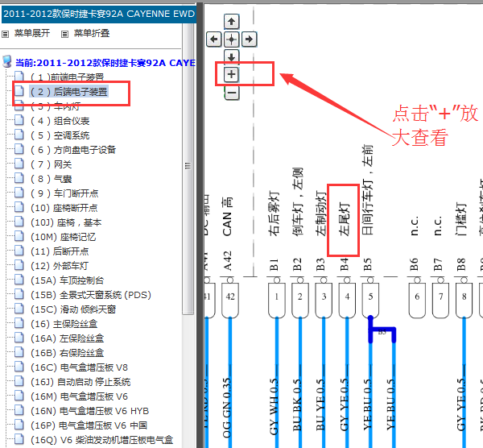
Task: Click the 菜单折叠 collapse-menu icon
Action: [64, 34]
